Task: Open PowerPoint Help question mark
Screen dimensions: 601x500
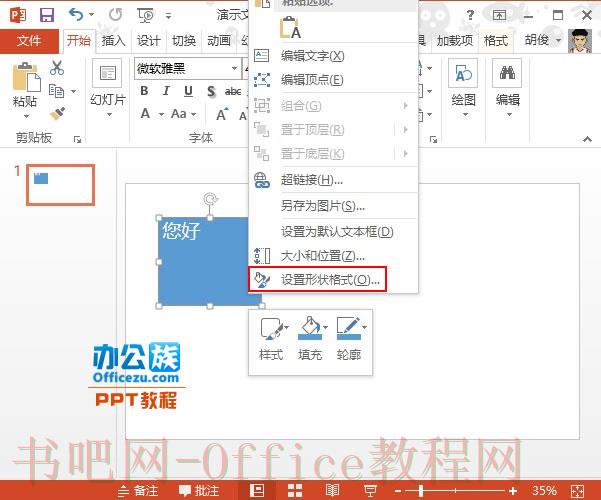Action: [470, 15]
